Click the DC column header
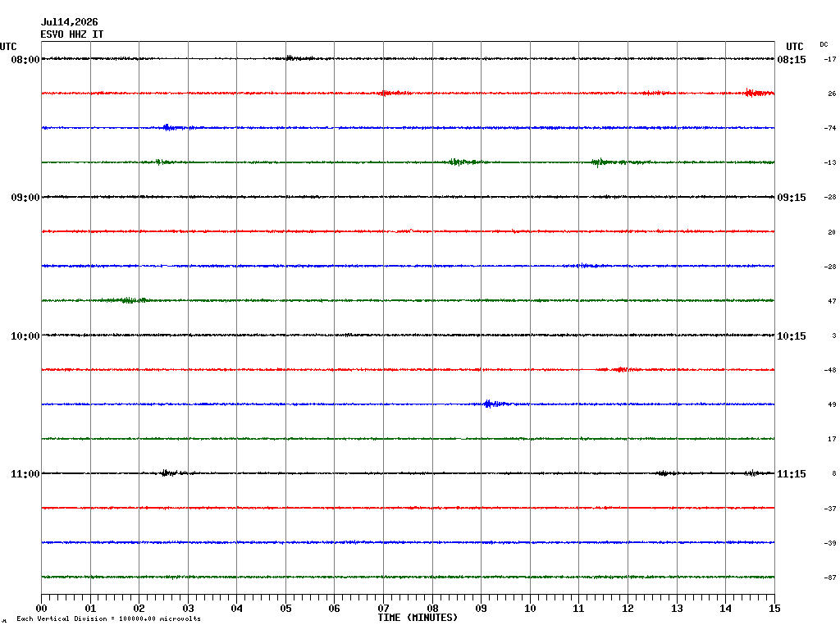The width and height of the screenshot is (840, 630). 824,44
